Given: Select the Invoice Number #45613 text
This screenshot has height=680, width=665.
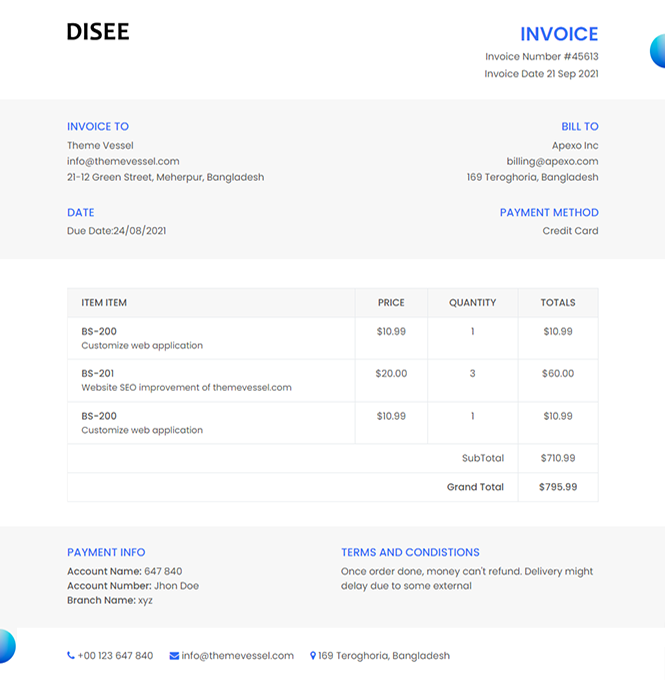Looking at the screenshot, I should [x=541, y=57].
